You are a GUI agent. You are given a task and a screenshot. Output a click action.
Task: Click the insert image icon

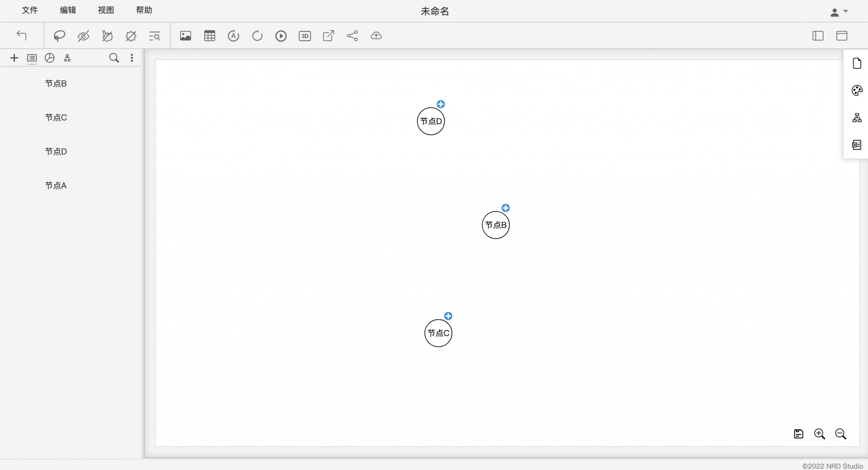pyautogui.click(x=186, y=36)
